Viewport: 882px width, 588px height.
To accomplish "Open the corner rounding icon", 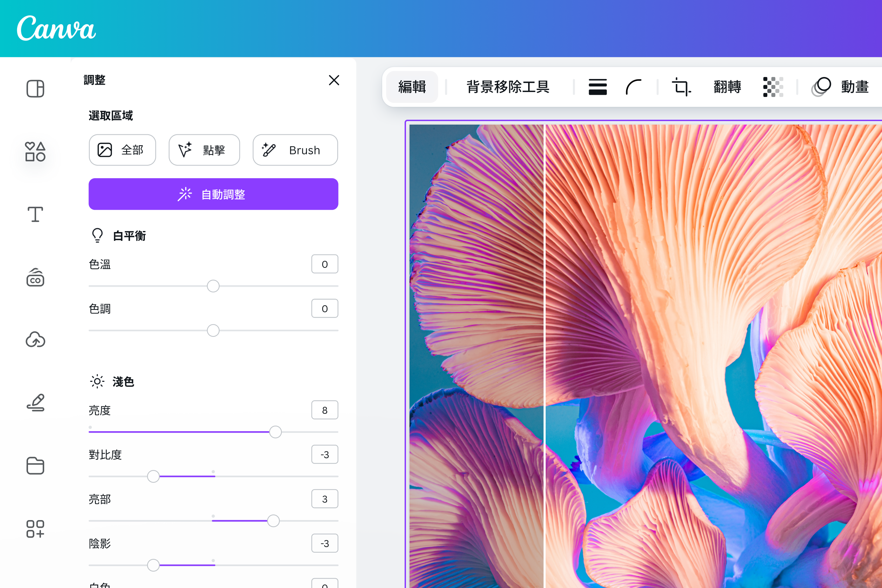I will (633, 87).
